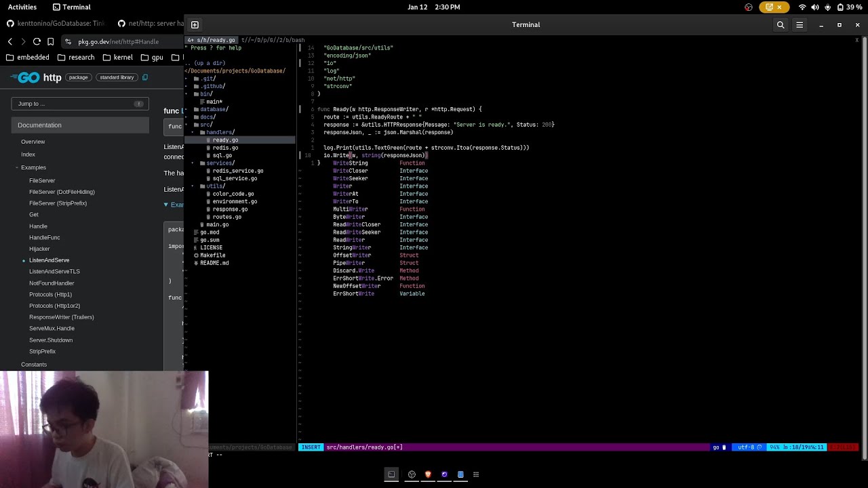Click the site settings icon in address bar
The image size is (868, 488).
(x=68, y=41)
